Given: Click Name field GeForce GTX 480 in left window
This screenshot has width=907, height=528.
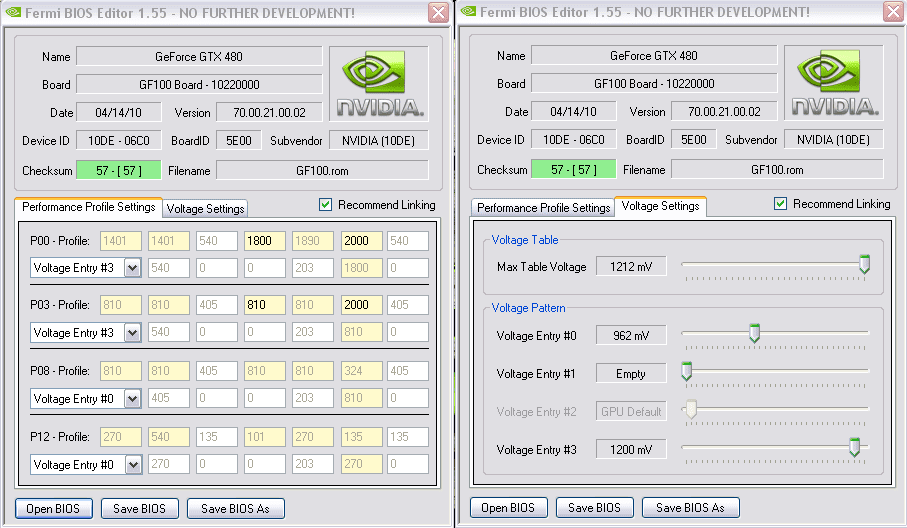Looking at the screenshot, I should pyautogui.click(x=199, y=57).
